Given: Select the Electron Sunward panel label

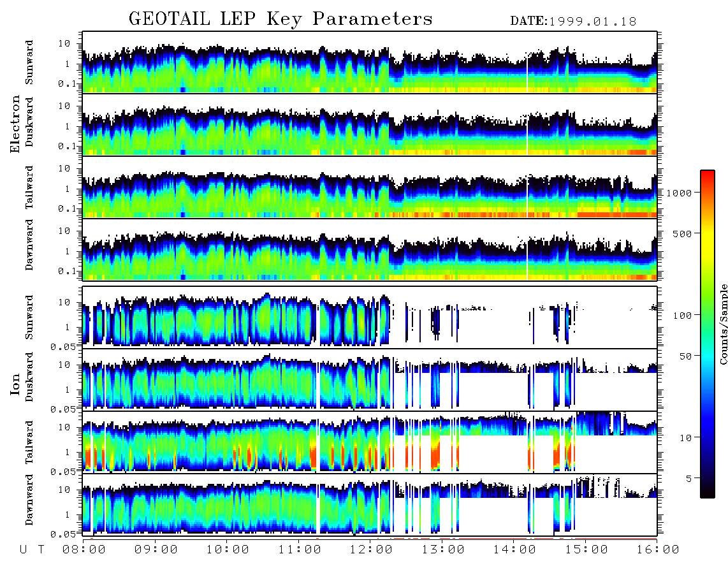Looking at the screenshot, I should coord(29,62).
